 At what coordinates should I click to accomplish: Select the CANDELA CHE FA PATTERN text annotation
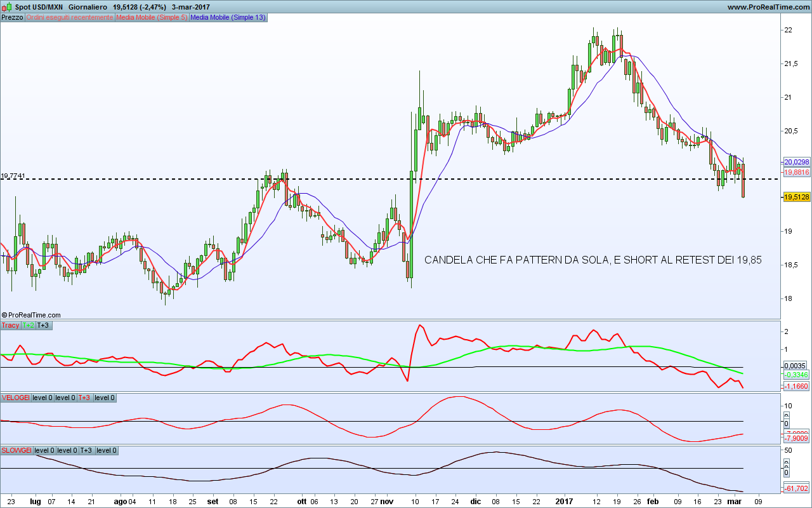[x=593, y=260]
